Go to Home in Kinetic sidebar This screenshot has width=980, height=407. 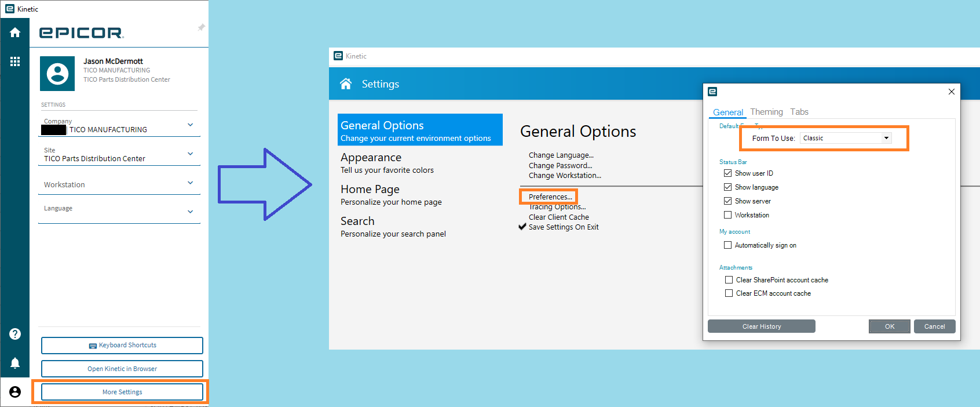click(x=15, y=32)
